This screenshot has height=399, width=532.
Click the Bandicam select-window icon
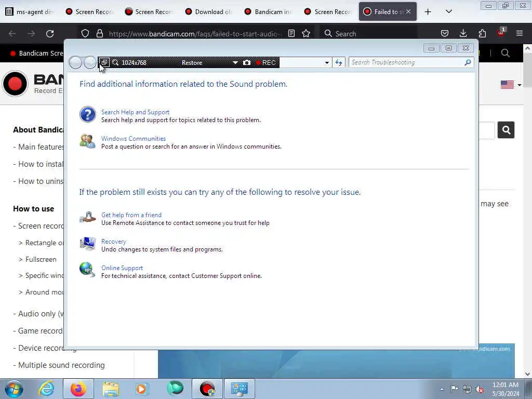coord(104,62)
